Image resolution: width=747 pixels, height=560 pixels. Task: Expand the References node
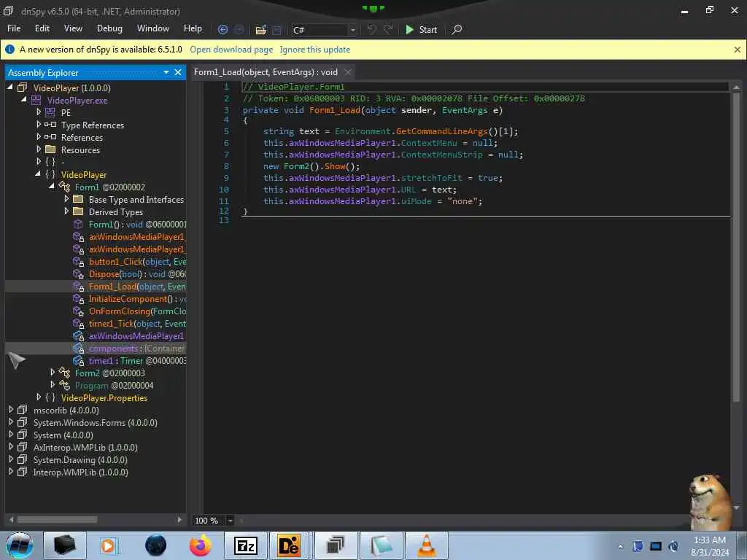pyautogui.click(x=39, y=136)
